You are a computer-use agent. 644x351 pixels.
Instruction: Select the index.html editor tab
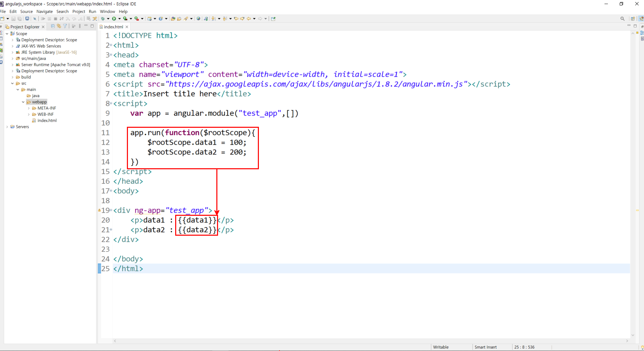[x=113, y=27]
